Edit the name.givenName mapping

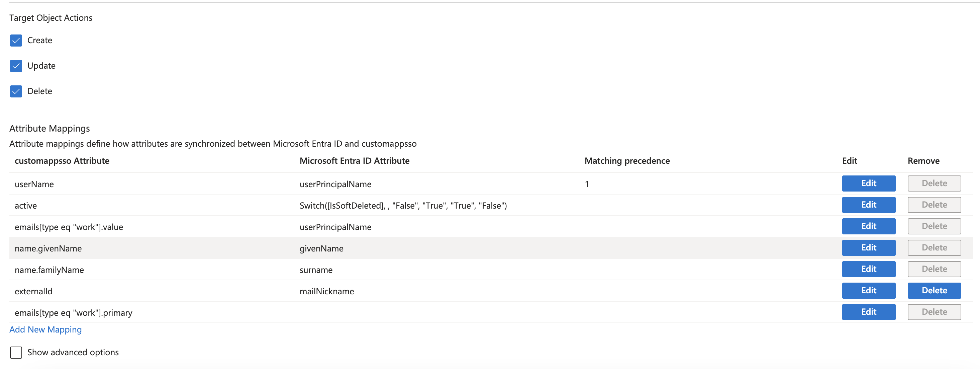[x=869, y=247]
